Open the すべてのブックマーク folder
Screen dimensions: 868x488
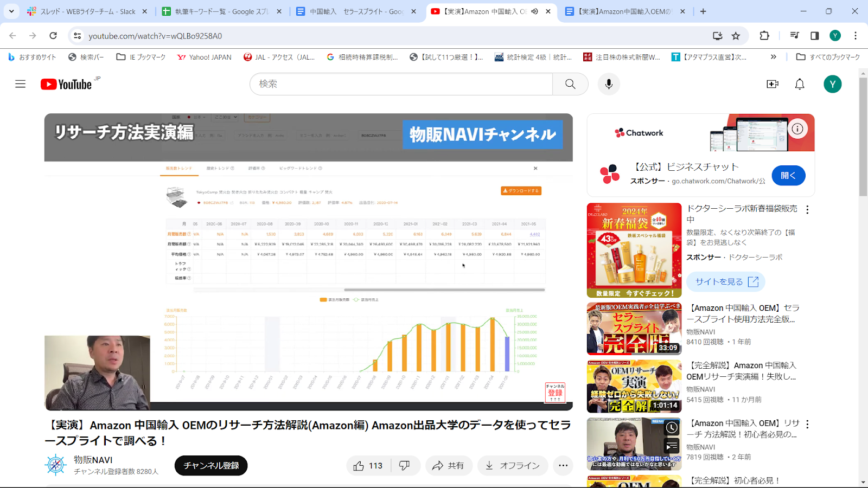828,57
